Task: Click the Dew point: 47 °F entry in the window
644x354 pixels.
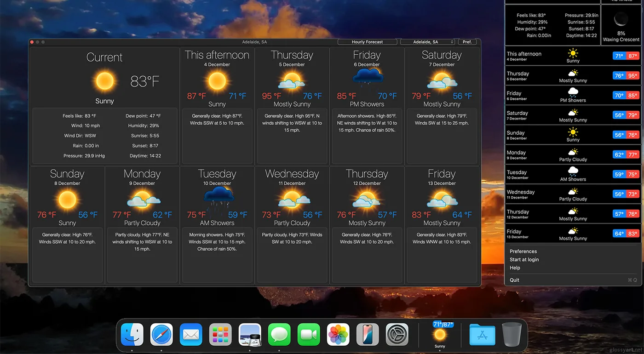Action: [143, 116]
